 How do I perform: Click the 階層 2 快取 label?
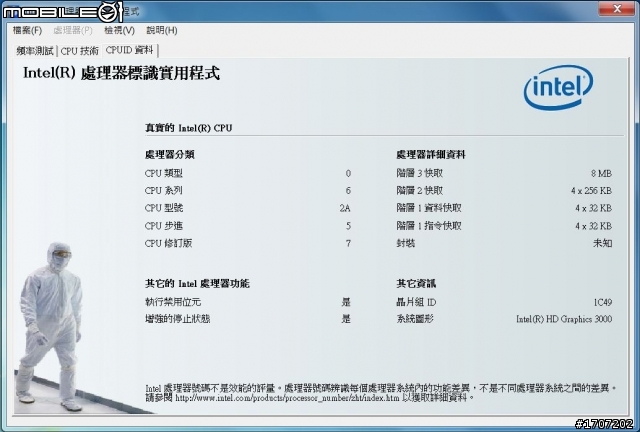pos(420,191)
